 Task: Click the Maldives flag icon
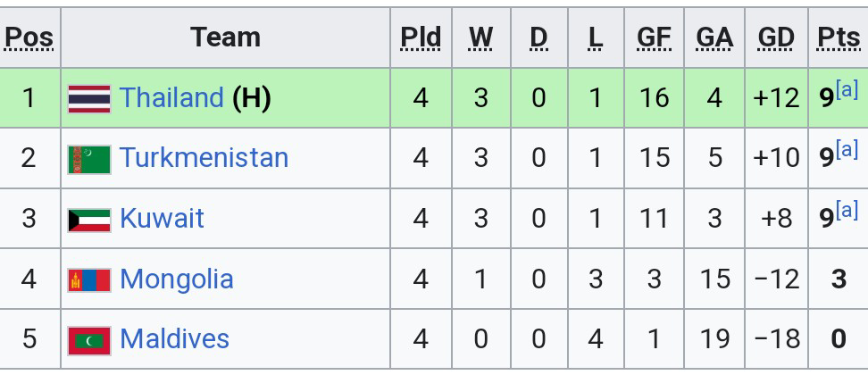89,340
